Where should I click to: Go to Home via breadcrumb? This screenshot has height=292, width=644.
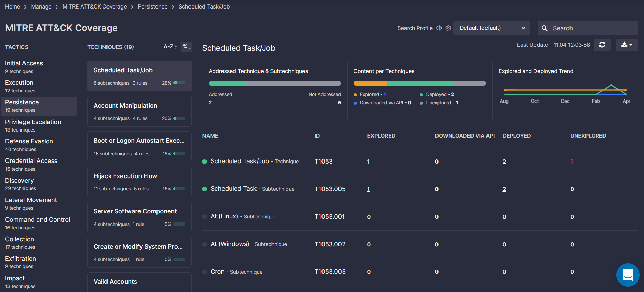pos(13,7)
